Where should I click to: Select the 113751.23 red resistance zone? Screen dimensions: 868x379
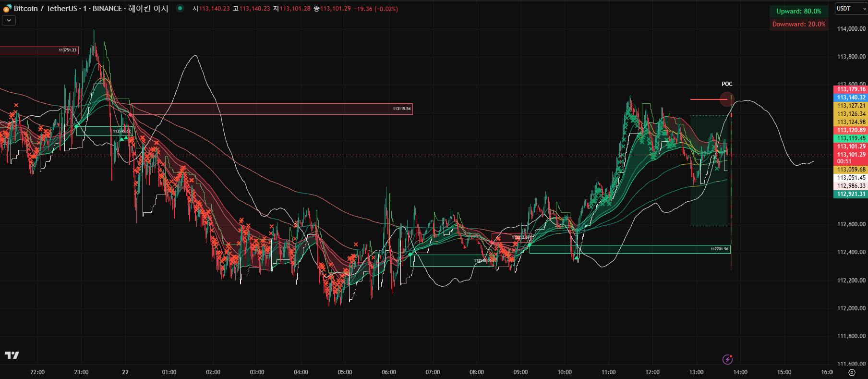38,50
